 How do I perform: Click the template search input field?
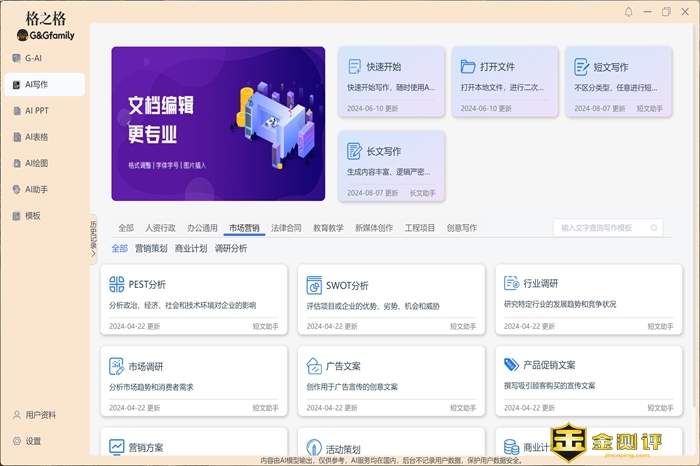click(x=600, y=228)
